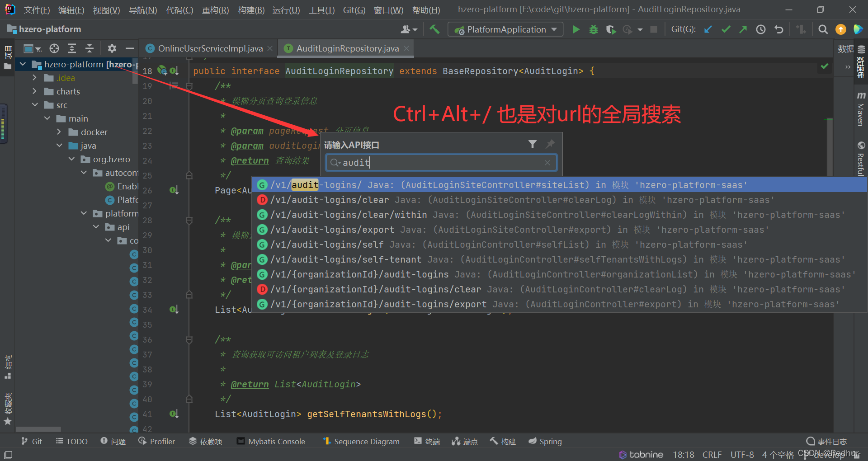Viewport: 868px width, 461px height.
Task: Open the Restful tool window
Action: click(861, 158)
